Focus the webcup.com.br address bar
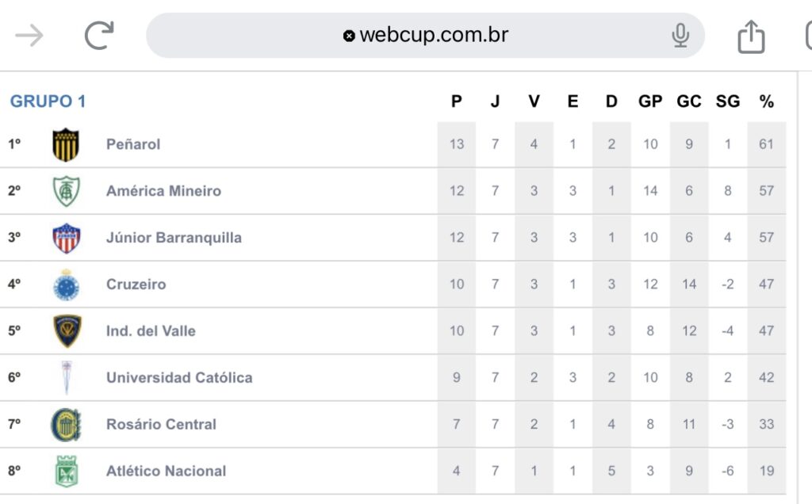The height and width of the screenshot is (504, 812). [x=425, y=35]
